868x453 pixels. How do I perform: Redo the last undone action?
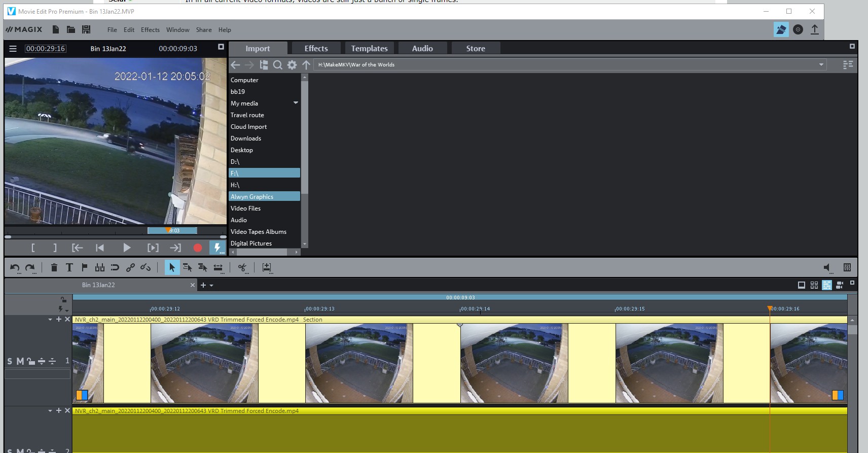click(30, 267)
